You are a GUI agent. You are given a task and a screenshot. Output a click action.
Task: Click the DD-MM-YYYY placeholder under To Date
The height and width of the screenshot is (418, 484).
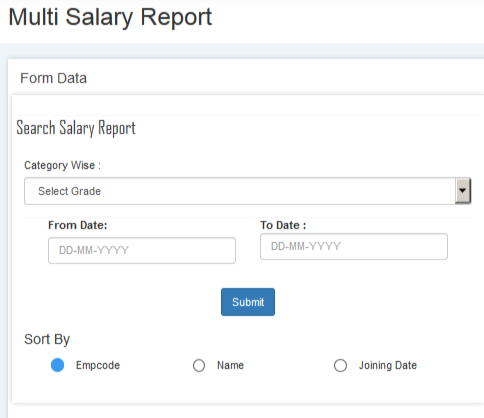pyautogui.click(x=306, y=246)
